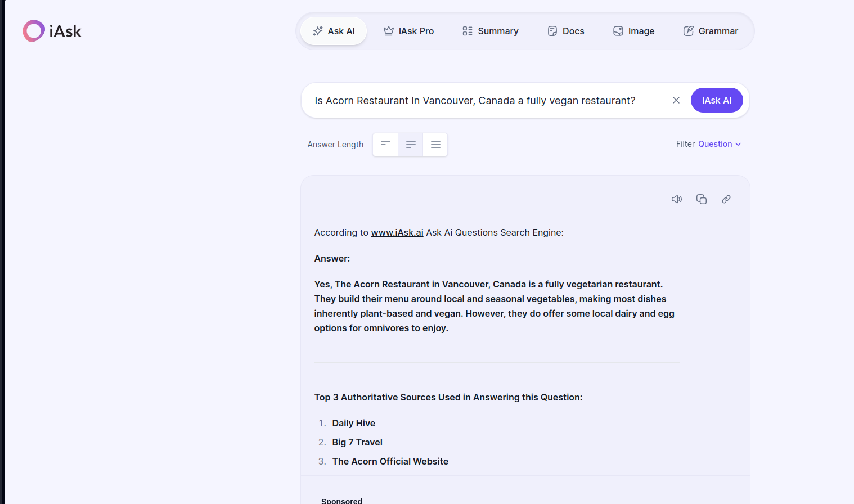This screenshot has width=854, height=504.
Task: Follow the www.iAsk.ai link
Action: tap(397, 232)
